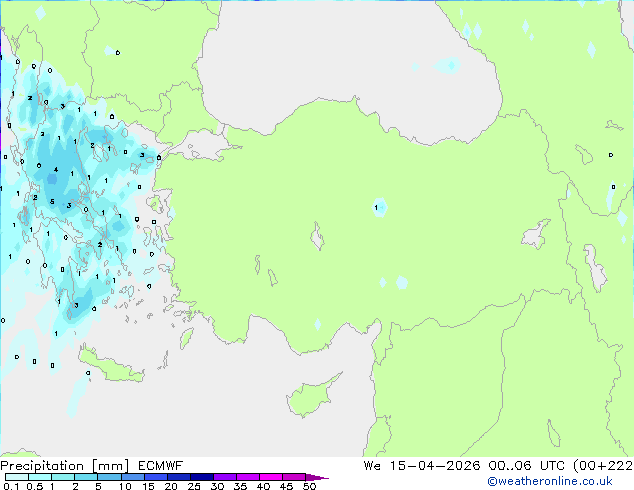Select the 0.5–1 mm legend swatch
The image size is (634, 490).
coord(40,477)
